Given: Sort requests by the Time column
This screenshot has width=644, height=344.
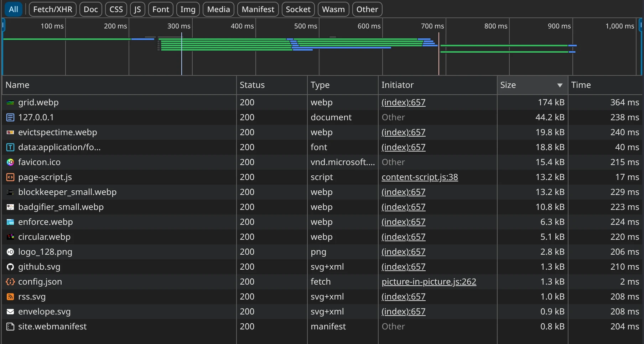Looking at the screenshot, I should (581, 85).
